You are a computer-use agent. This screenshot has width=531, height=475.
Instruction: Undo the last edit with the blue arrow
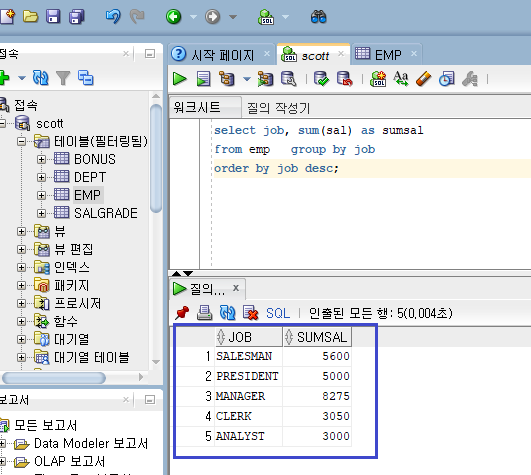[113, 16]
